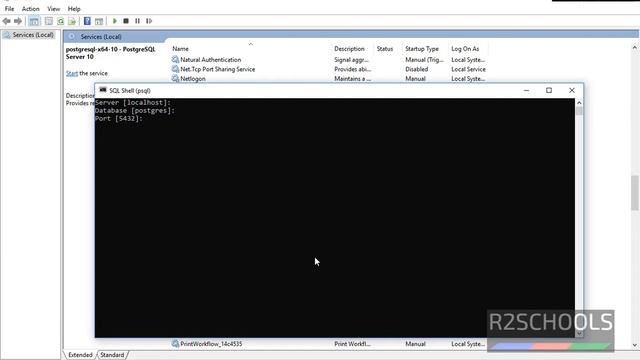640x360 pixels.
Task: Select the Natural Authentication service row
Action: coord(329,60)
